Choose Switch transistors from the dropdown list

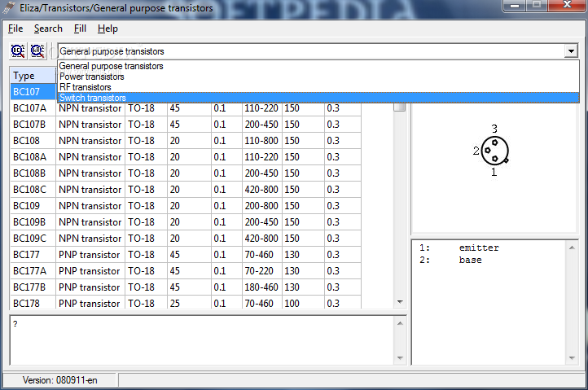tap(318, 98)
